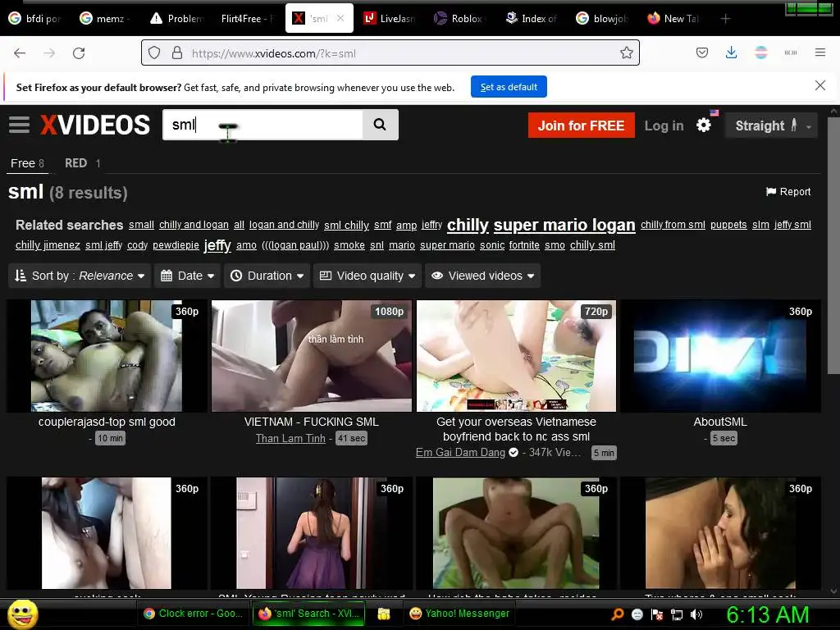The width and height of the screenshot is (840, 630).
Task: Open the toolbar overflow extensions icon
Action: (x=791, y=52)
